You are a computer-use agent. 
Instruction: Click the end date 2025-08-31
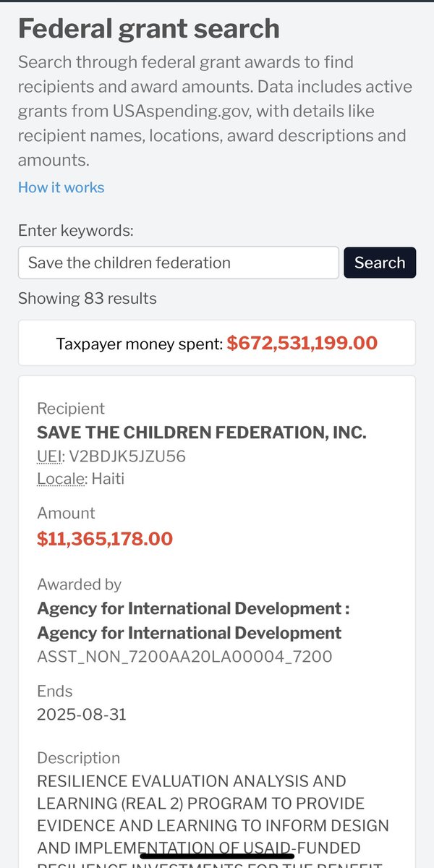(82, 715)
